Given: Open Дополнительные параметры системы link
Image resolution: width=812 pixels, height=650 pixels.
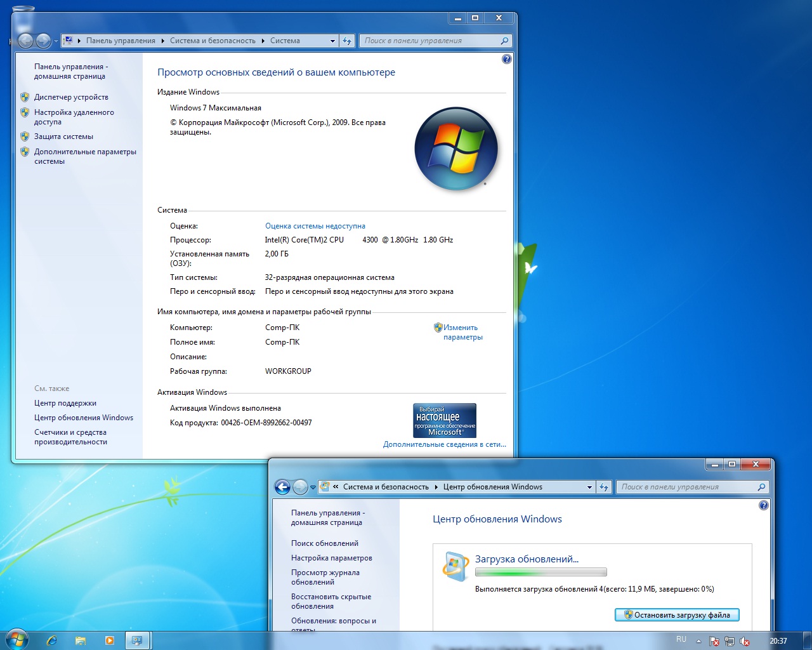Looking at the screenshot, I should [85, 156].
